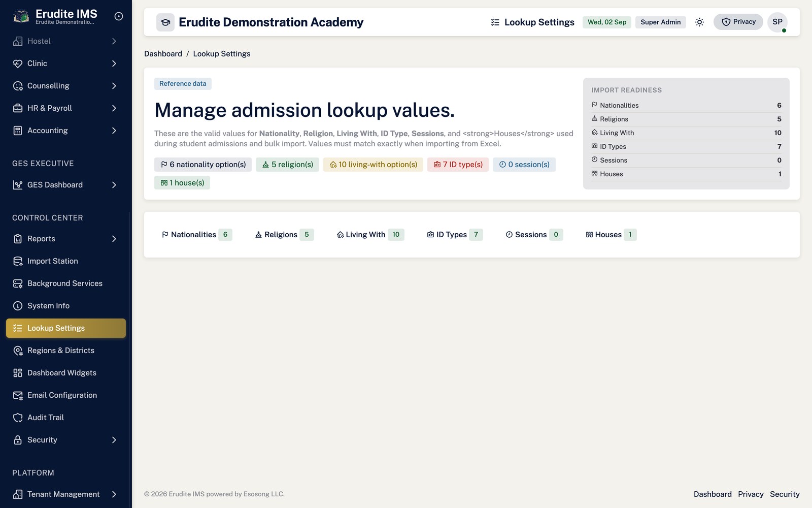Collapse sidebar using the circle toggle icon
This screenshot has height=508, width=812.
(119, 16)
